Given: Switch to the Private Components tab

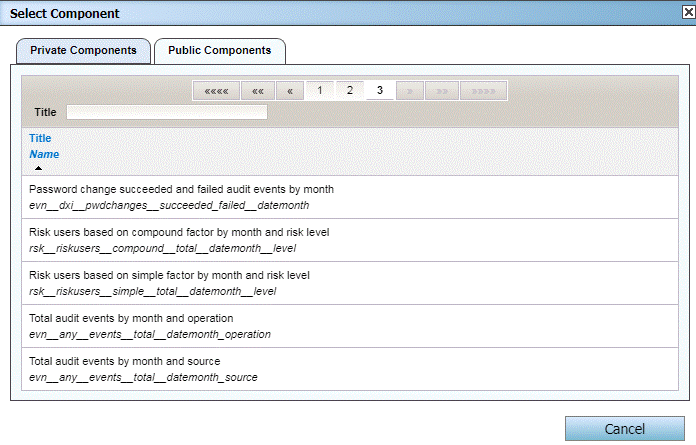Looking at the screenshot, I should pyautogui.click(x=83, y=50).
